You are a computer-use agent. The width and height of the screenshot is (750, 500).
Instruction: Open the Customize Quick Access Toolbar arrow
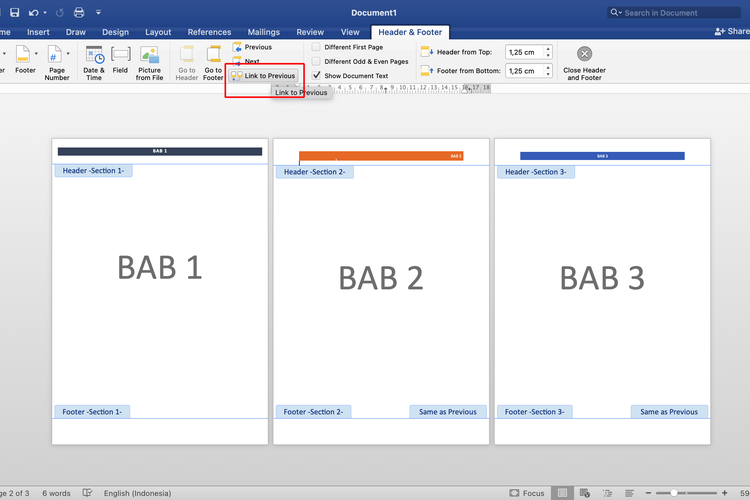coord(98,12)
